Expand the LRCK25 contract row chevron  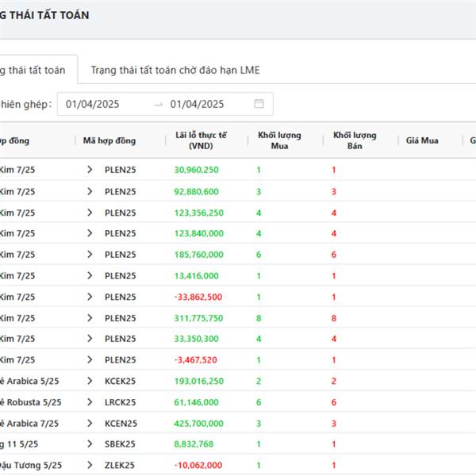coord(90,402)
